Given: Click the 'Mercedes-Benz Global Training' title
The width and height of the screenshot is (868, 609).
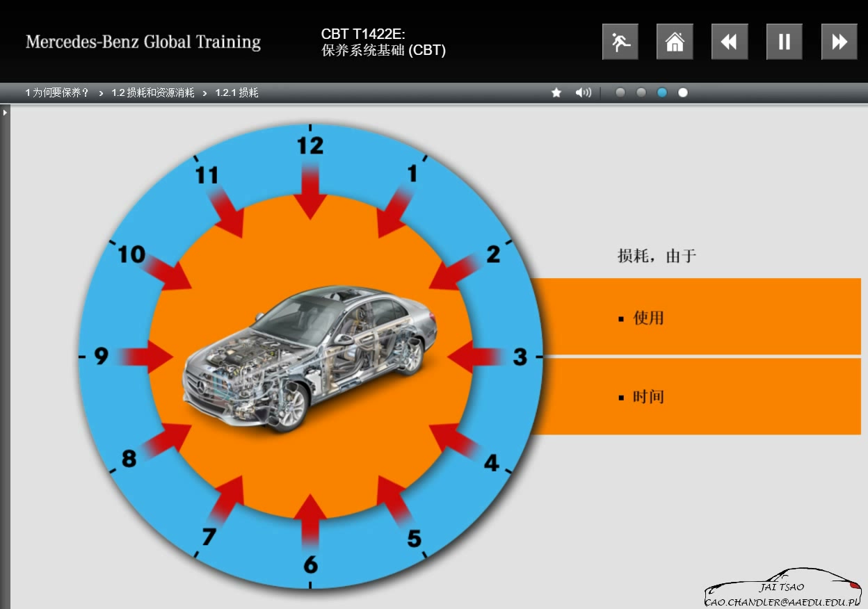Looking at the screenshot, I should click(x=143, y=42).
